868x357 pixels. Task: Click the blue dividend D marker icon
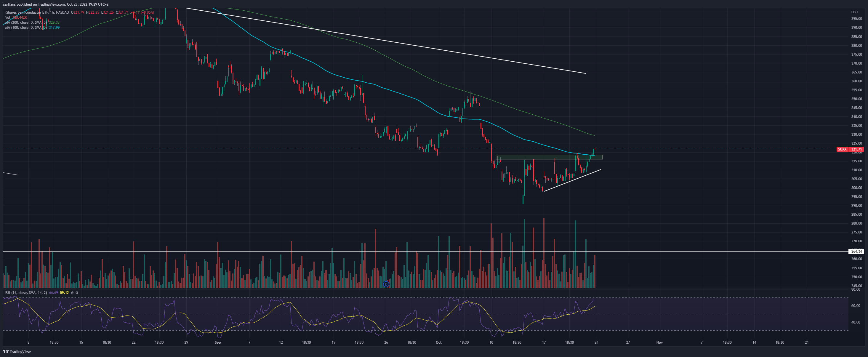386,284
